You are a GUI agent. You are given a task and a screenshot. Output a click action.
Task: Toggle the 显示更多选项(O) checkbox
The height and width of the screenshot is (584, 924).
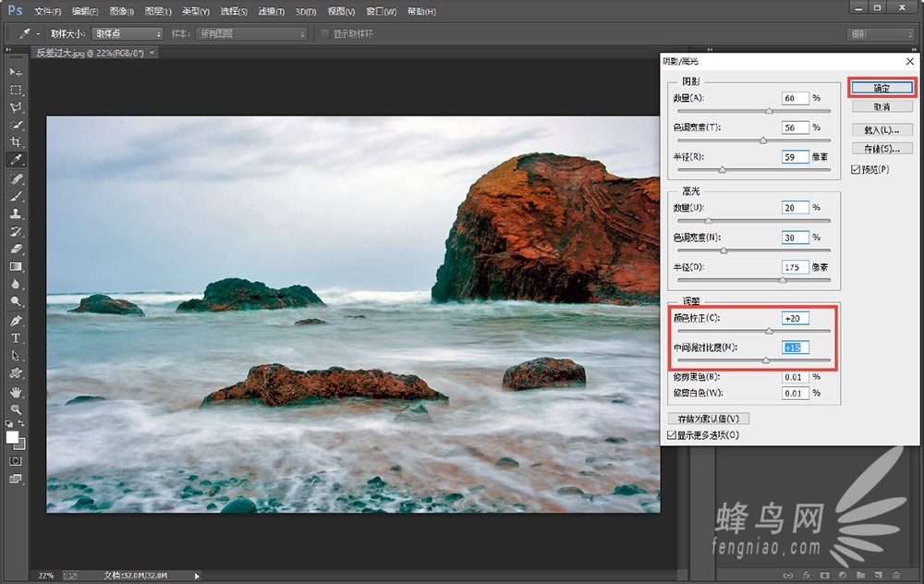tap(672, 434)
